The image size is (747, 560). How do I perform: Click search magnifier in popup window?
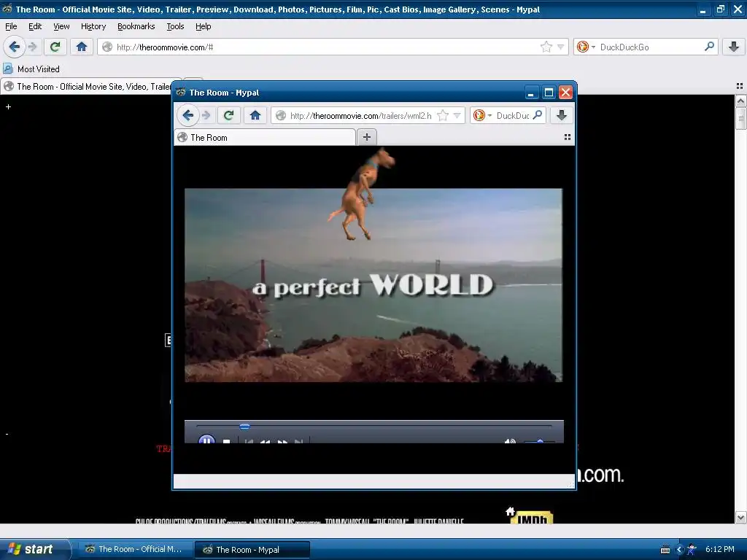click(x=538, y=114)
